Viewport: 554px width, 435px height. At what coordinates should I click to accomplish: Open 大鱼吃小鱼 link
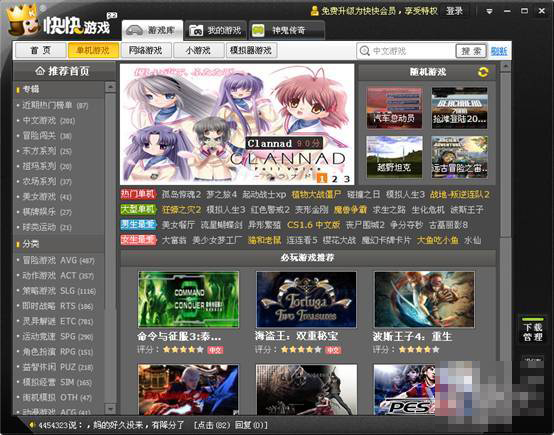coord(437,240)
